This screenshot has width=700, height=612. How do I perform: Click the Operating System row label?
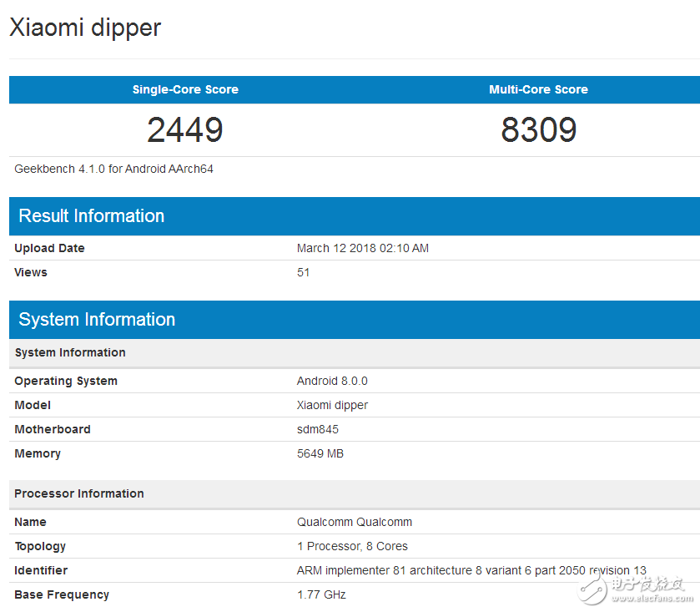tap(66, 381)
